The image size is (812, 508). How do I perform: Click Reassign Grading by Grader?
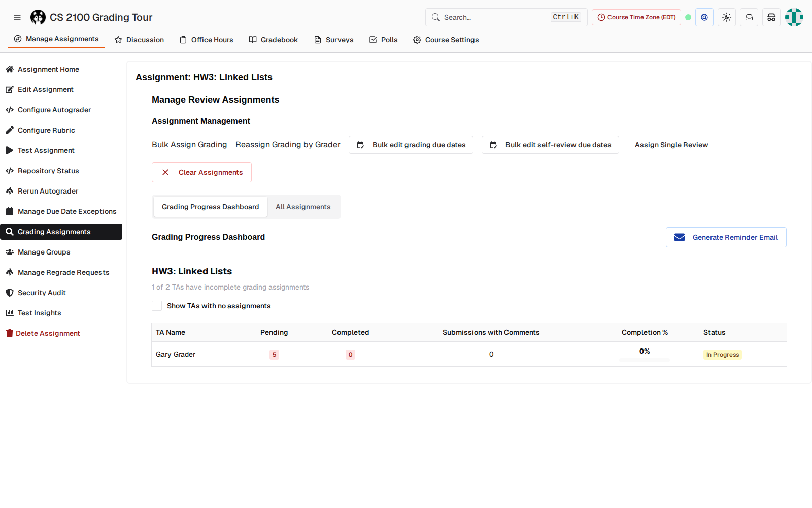pyautogui.click(x=288, y=145)
